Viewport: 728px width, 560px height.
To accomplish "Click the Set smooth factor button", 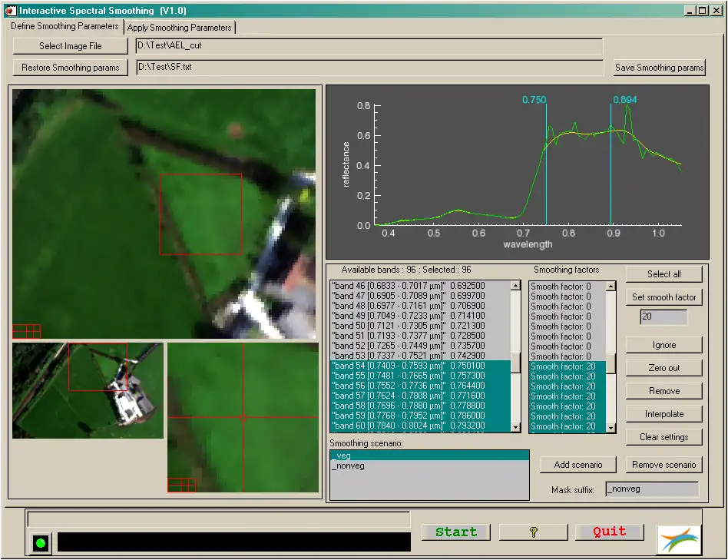I will coord(664,297).
